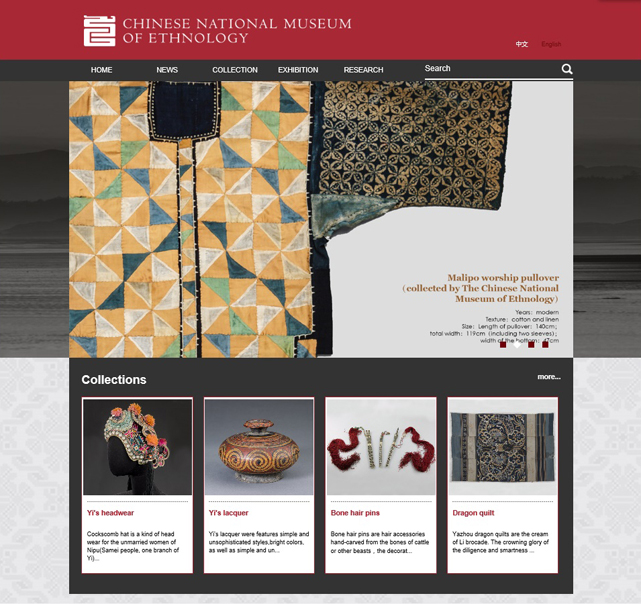This screenshot has width=641, height=604.
Task: Select the fourth carousel indicator square
Action: point(545,345)
